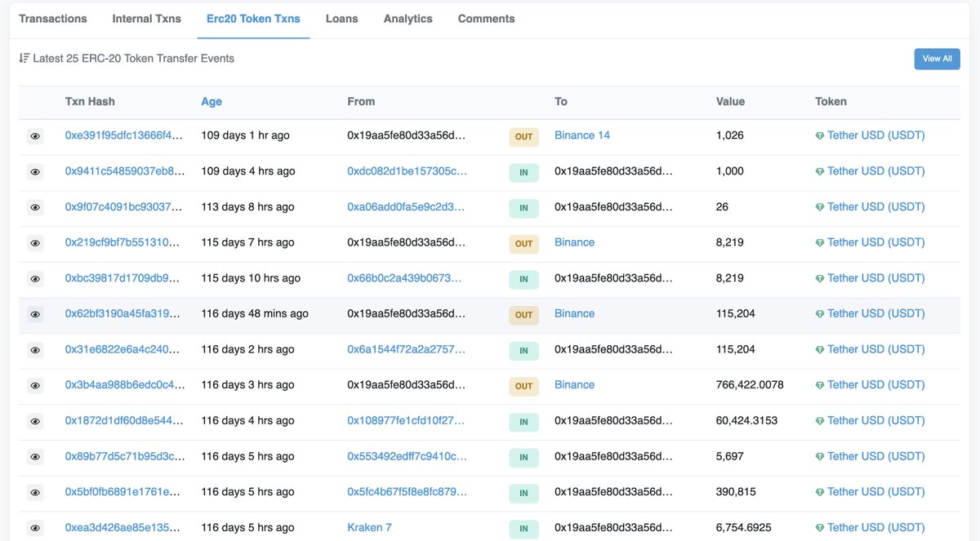Open the Internal Txns tab
The image size is (980, 541).
(147, 19)
